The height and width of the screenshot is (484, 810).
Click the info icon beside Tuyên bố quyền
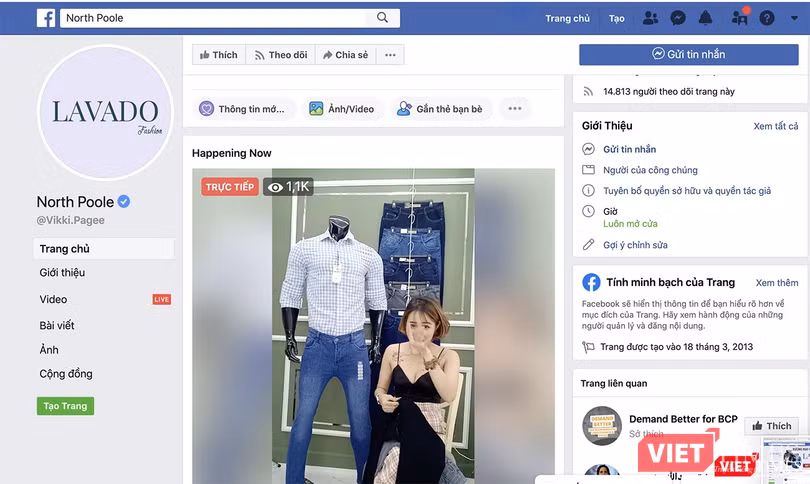588,191
